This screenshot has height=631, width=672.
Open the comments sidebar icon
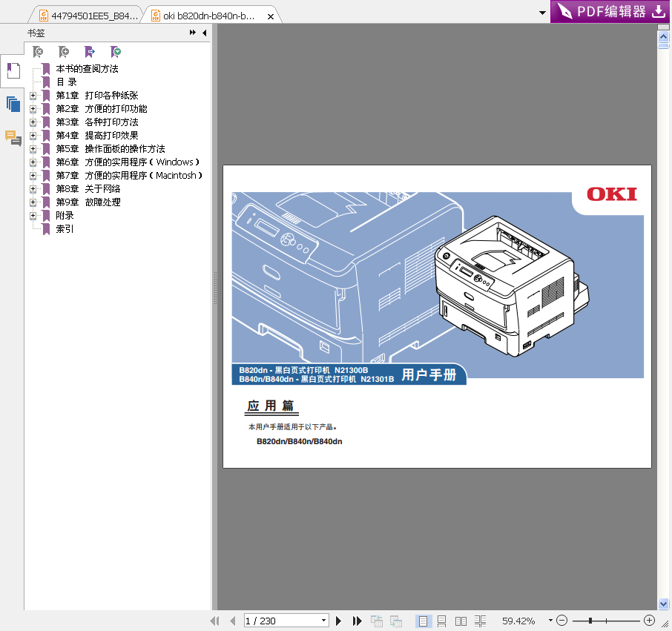click(x=13, y=138)
